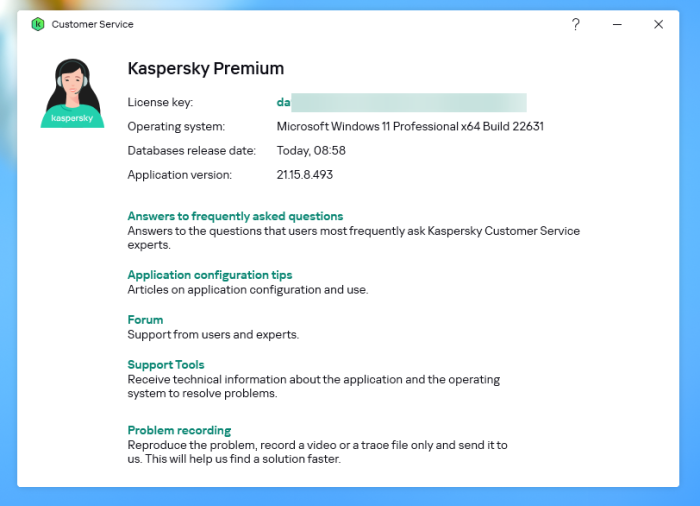Viewport: 700px width, 506px height.
Task: Select the Windows 11 operating system text
Action: pos(409,127)
